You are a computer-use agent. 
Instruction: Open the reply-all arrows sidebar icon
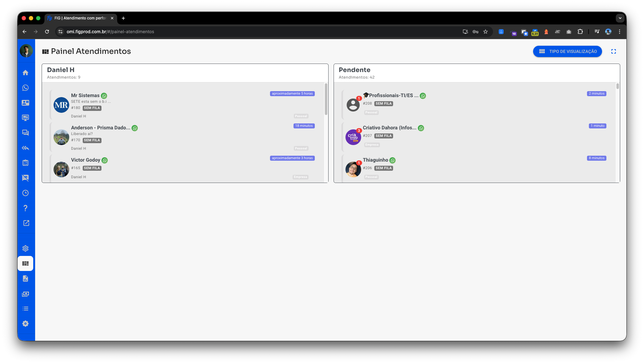(26, 148)
